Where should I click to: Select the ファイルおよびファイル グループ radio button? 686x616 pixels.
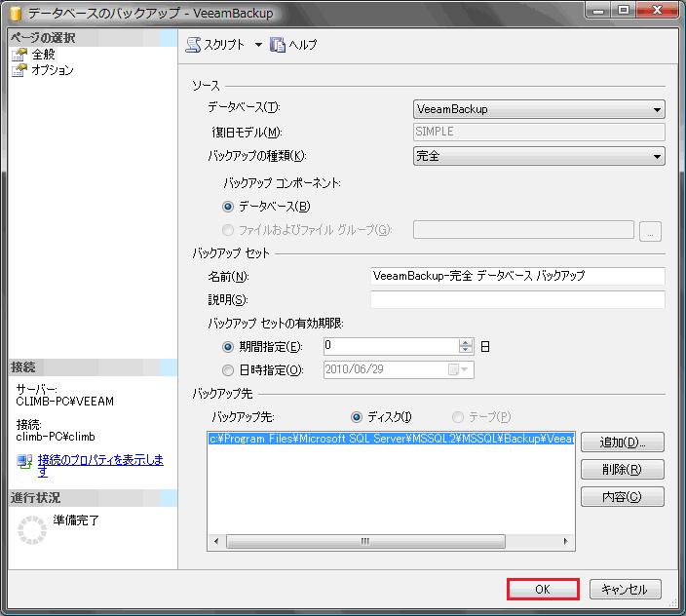coord(228,230)
